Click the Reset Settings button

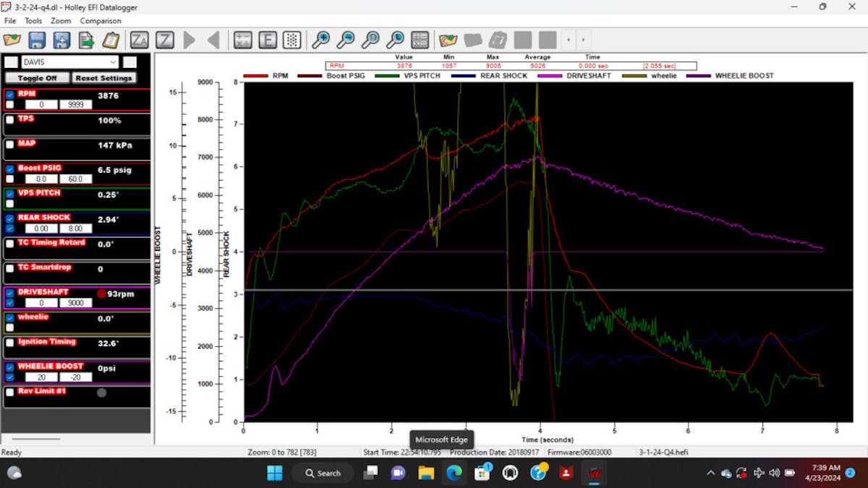click(x=104, y=78)
